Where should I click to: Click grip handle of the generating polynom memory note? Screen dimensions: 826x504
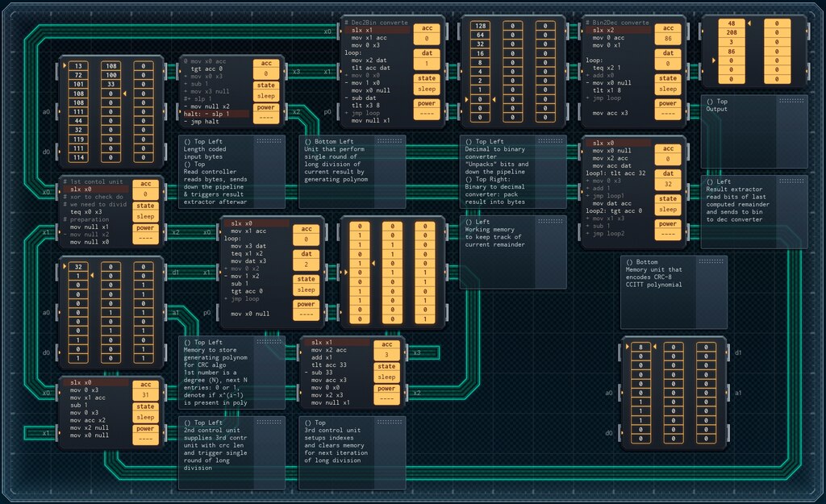tap(269, 342)
